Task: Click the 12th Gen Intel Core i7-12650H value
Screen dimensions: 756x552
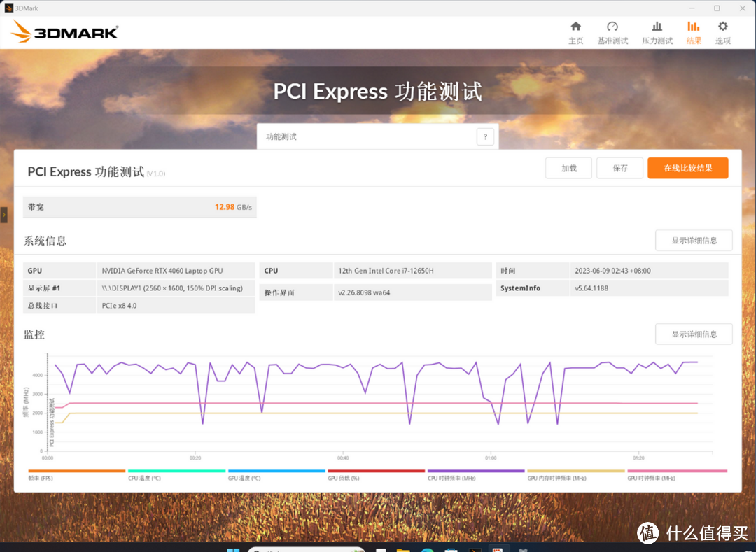Action: pyautogui.click(x=386, y=271)
